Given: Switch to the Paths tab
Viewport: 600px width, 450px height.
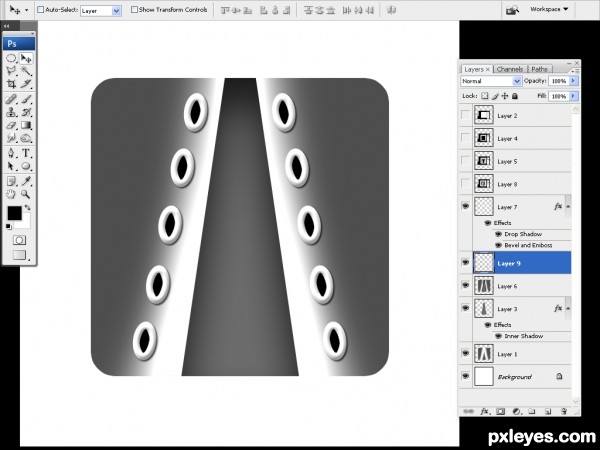Looking at the screenshot, I should [540, 69].
